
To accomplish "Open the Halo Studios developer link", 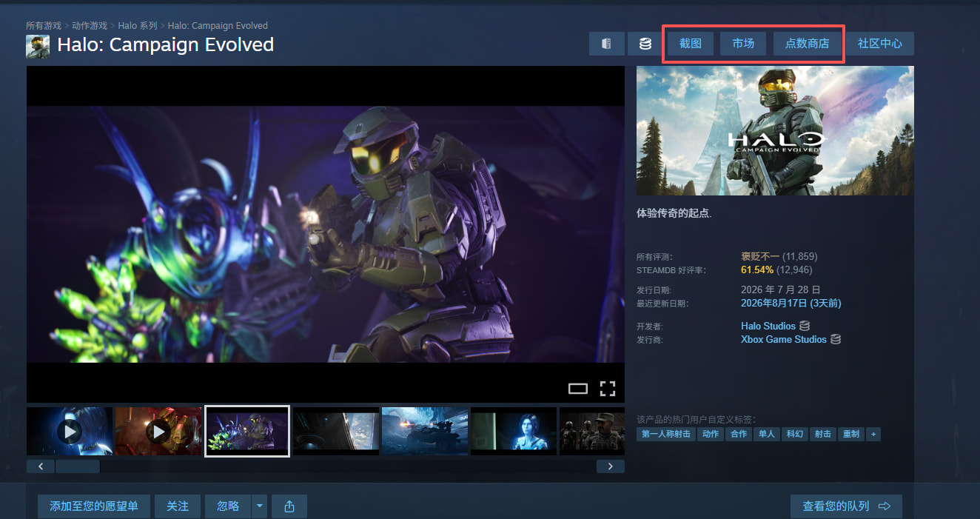I will 768,326.
